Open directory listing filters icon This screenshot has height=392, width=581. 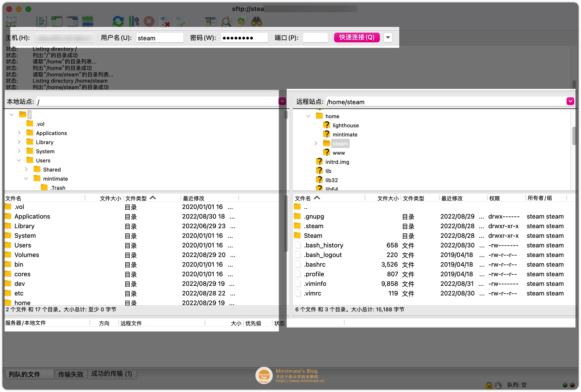210,22
